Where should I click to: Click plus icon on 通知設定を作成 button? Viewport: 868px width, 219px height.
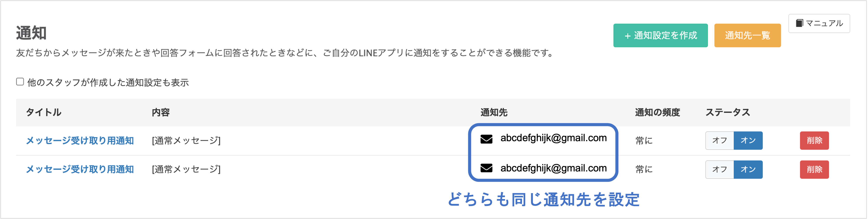pos(627,36)
